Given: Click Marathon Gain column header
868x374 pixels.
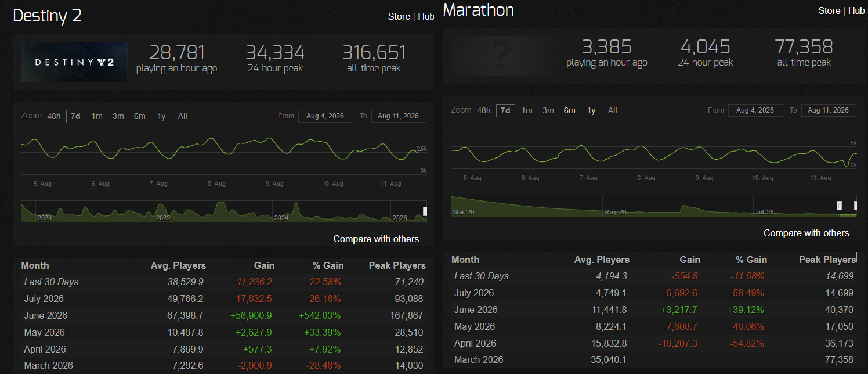Looking at the screenshot, I should [689, 260].
